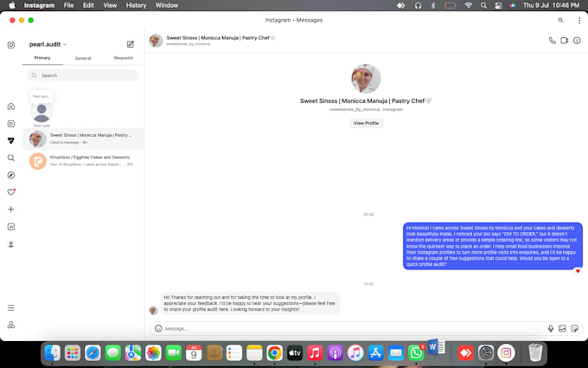The height and width of the screenshot is (368, 588).
Task: Click large profile picture in chat
Action: (x=366, y=79)
